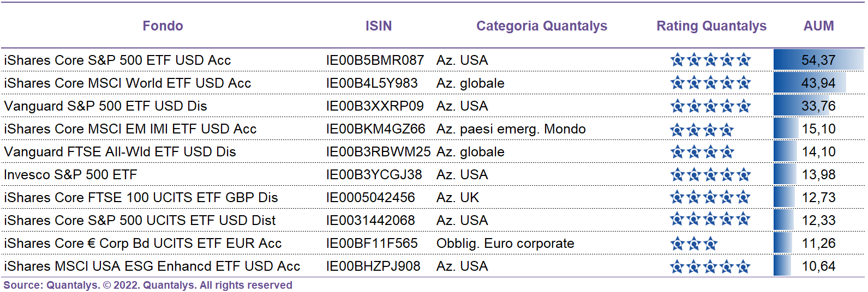Select the Categoria Quantalys column header

pyautogui.click(x=541, y=26)
